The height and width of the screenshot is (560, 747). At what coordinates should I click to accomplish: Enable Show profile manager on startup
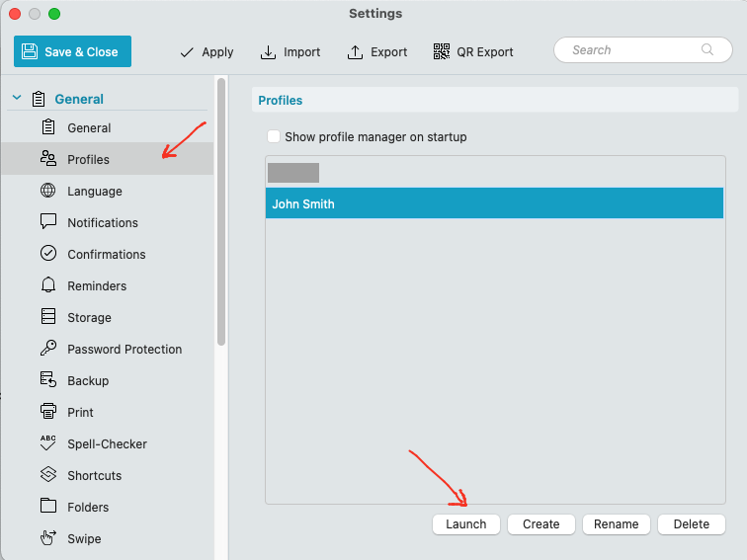click(x=274, y=136)
